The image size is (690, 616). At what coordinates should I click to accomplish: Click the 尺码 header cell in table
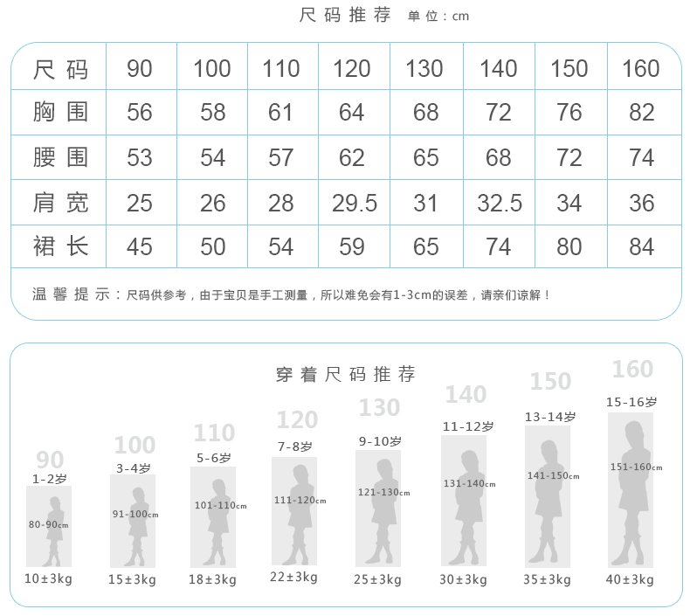(60, 68)
